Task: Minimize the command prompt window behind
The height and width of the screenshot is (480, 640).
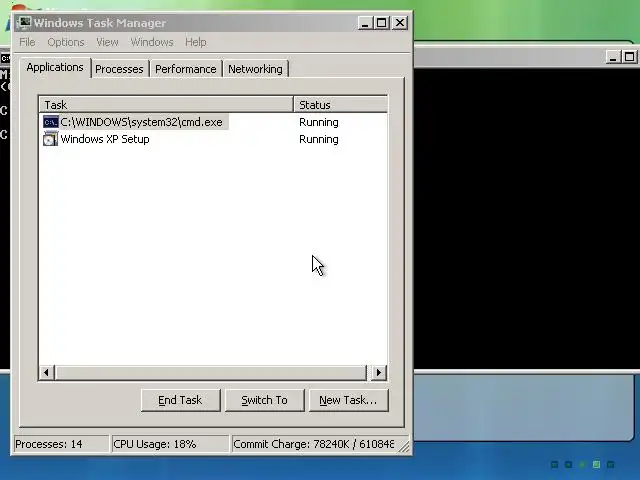Action: [613, 57]
